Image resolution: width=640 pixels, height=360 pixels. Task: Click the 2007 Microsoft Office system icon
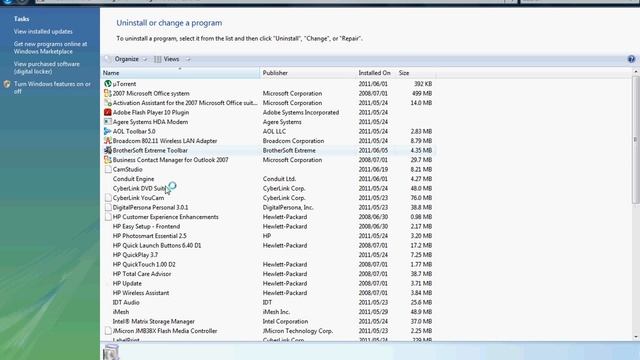(108, 93)
